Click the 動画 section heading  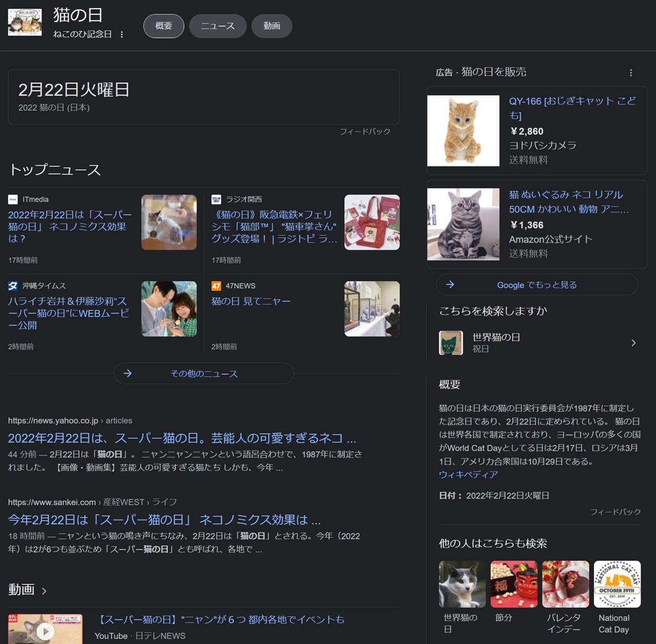coord(22,590)
